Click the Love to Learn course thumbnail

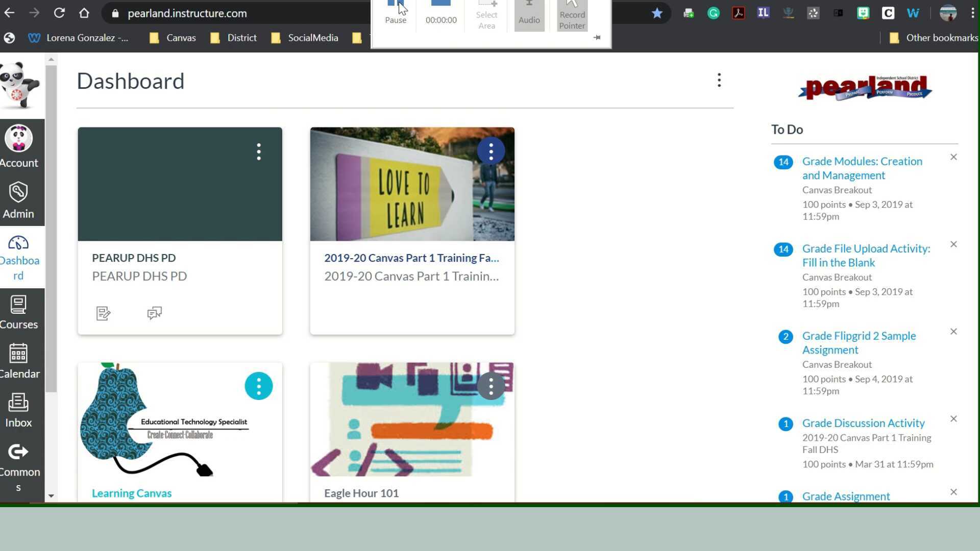coord(412,184)
